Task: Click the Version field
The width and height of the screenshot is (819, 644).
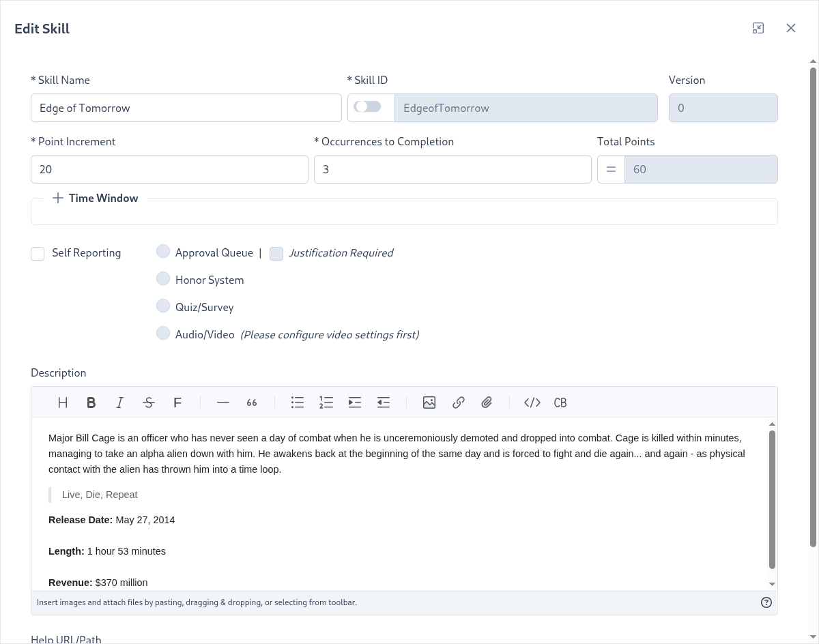Action: point(723,108)
